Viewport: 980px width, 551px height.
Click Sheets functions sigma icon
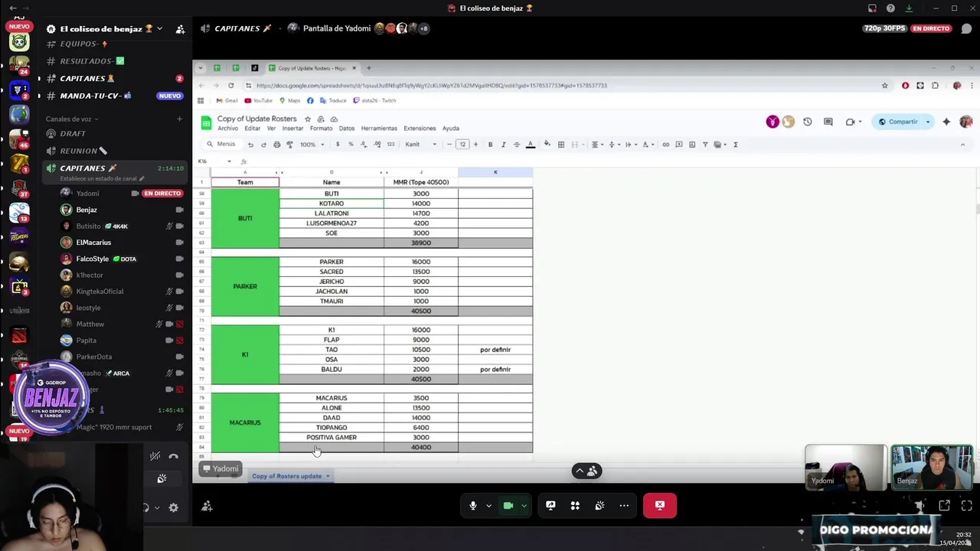coord(736,145)
